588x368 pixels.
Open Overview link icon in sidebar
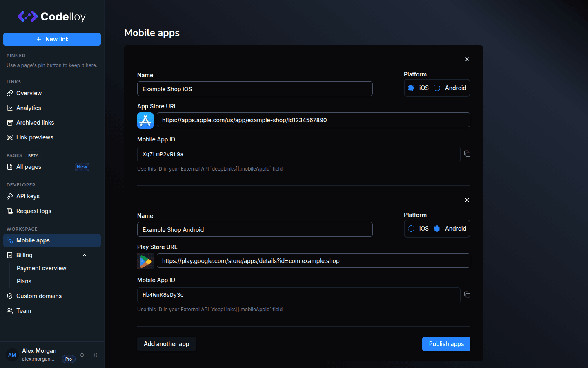[x=10, y=93]
